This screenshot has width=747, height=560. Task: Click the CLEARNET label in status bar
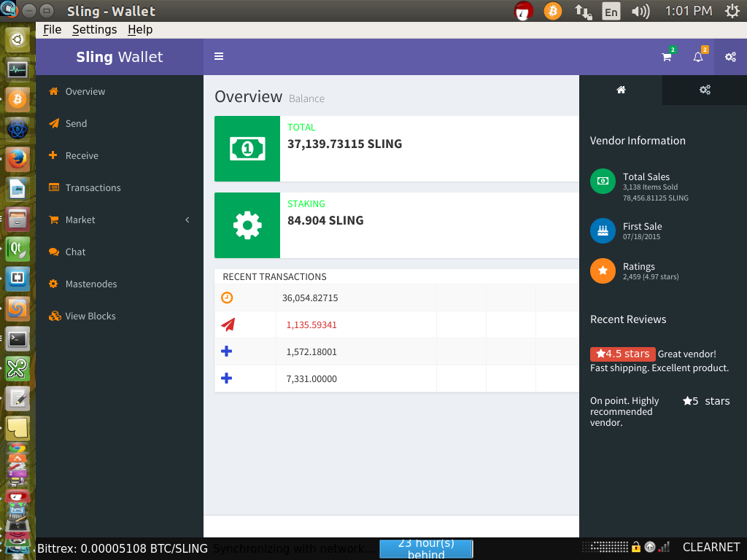[711, 547]
